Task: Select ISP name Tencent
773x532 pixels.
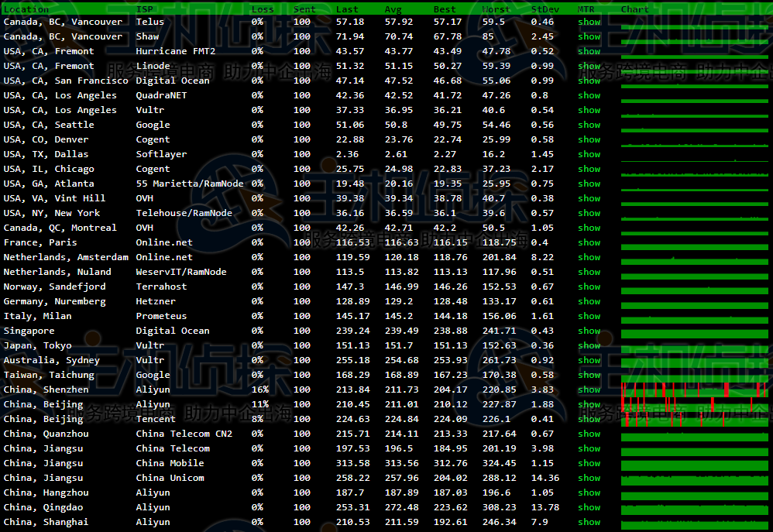Action: click(155, 419)
